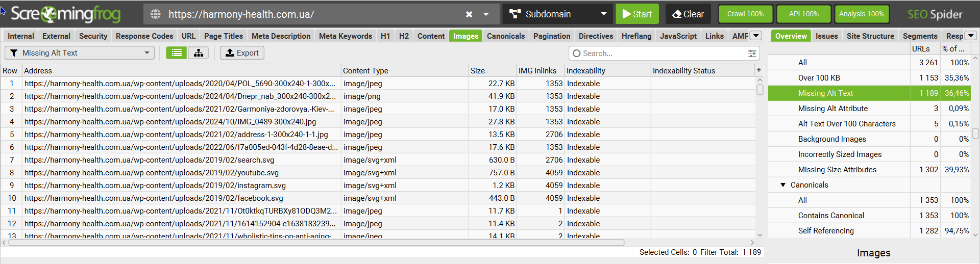
Task: Select the IMG_0489-300x240.jpg row
Action: pos(378,122)
